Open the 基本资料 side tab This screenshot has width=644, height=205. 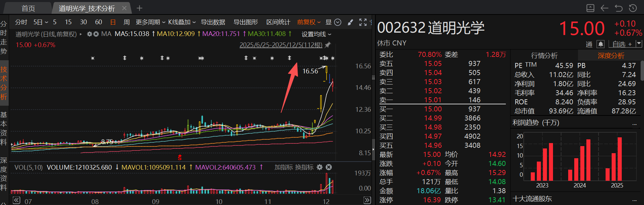4,129
